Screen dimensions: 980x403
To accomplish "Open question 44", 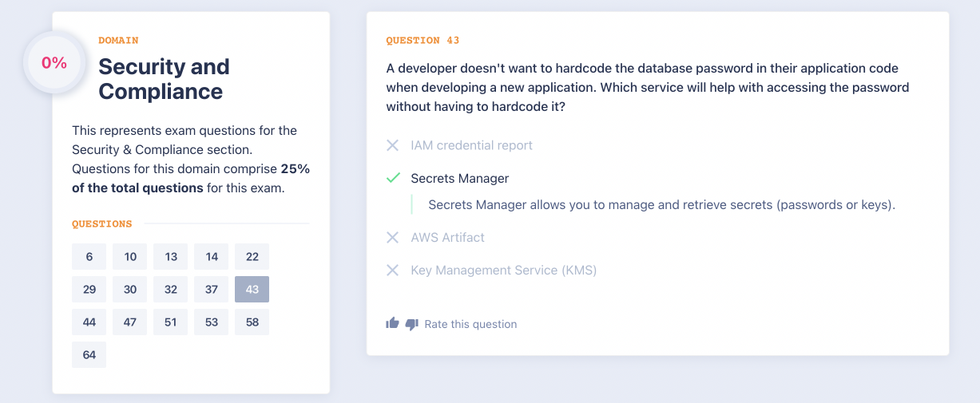I will click(x=89, y=322).
